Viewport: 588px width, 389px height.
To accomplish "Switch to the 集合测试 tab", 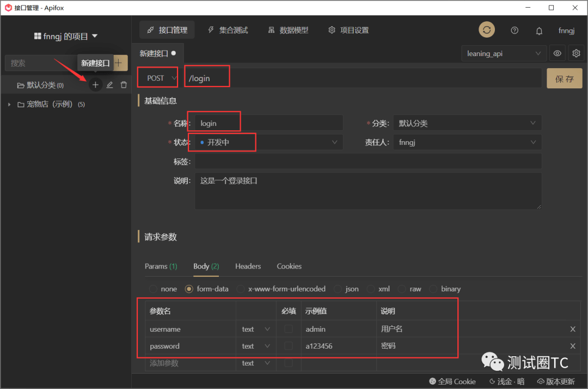I will coord(228,30).
